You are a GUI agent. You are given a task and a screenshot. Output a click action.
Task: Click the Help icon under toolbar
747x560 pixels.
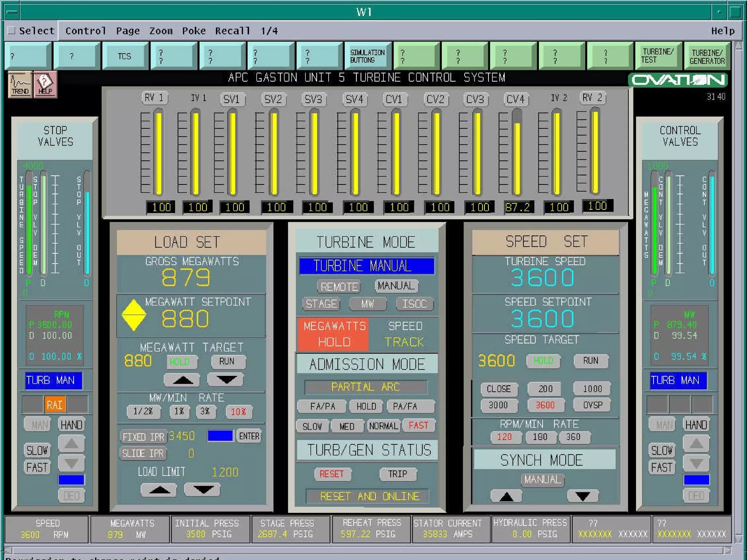(45, 84)
